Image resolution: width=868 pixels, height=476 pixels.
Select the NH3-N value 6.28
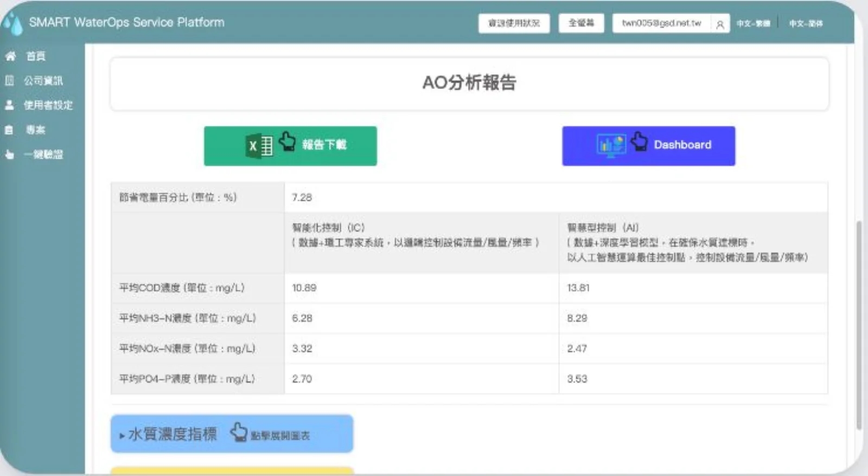302,318
